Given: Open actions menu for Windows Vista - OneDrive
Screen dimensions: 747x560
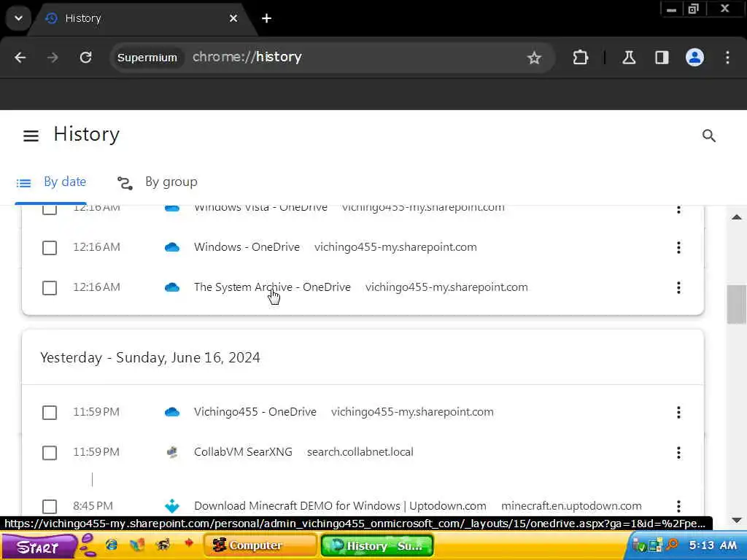Looking at the screenshot, I should click(x=679, y=209).
